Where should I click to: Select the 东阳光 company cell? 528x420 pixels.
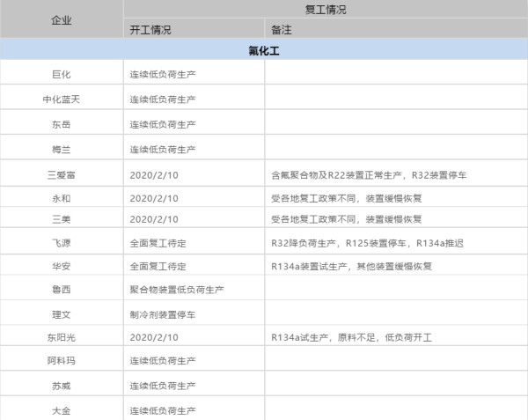[x=62, y=337]
